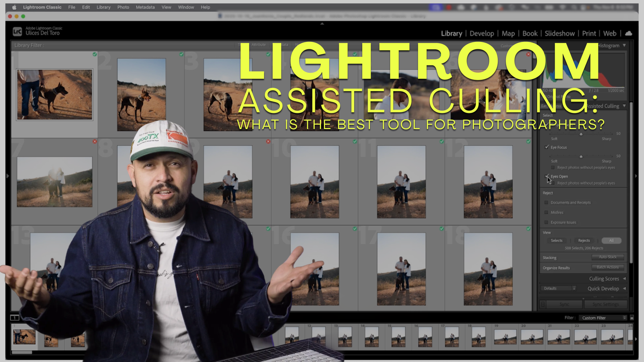Open the Apple menu
The height and width of the screenshot is (362, 644).
[x=14, y=7]
